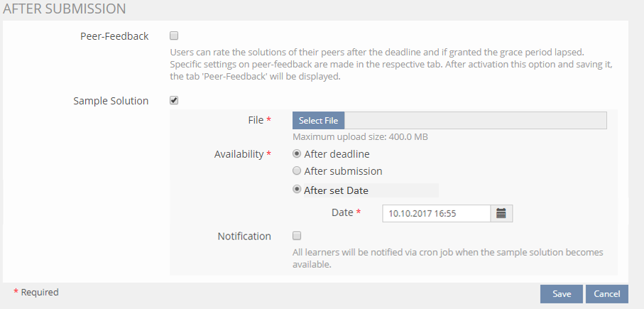Choose the After submission radio option
This screenshot has height=309, width=644.
click(298, 170)
